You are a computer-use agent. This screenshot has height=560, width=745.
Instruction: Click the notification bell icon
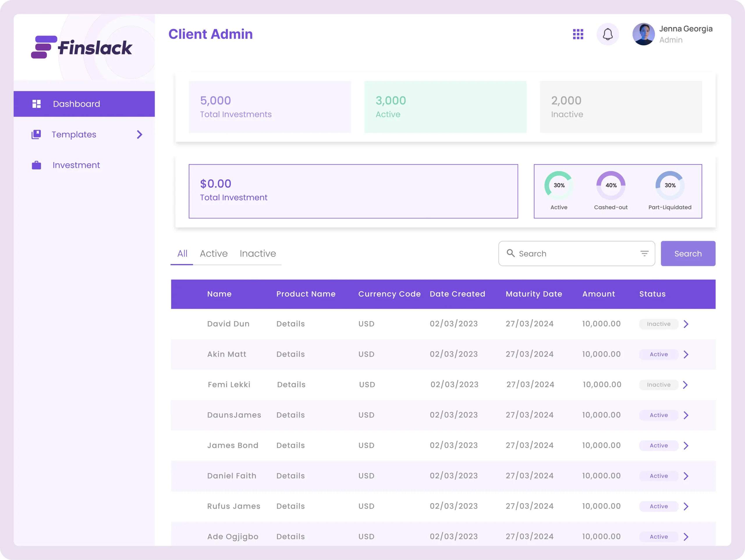point(608,34)
